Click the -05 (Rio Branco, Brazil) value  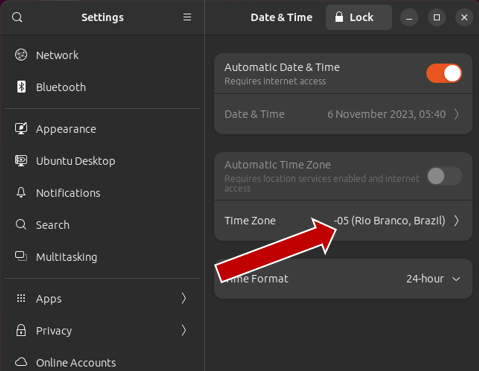point(389,221)
